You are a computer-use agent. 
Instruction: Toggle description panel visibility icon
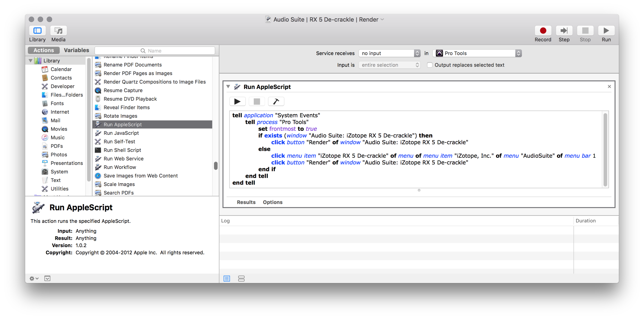tap(47, 278)
